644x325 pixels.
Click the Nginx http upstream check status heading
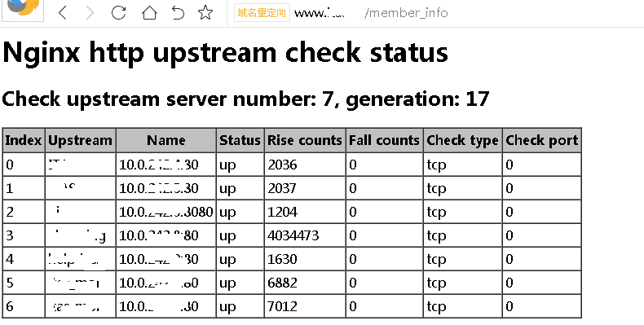tap(225, 52)
